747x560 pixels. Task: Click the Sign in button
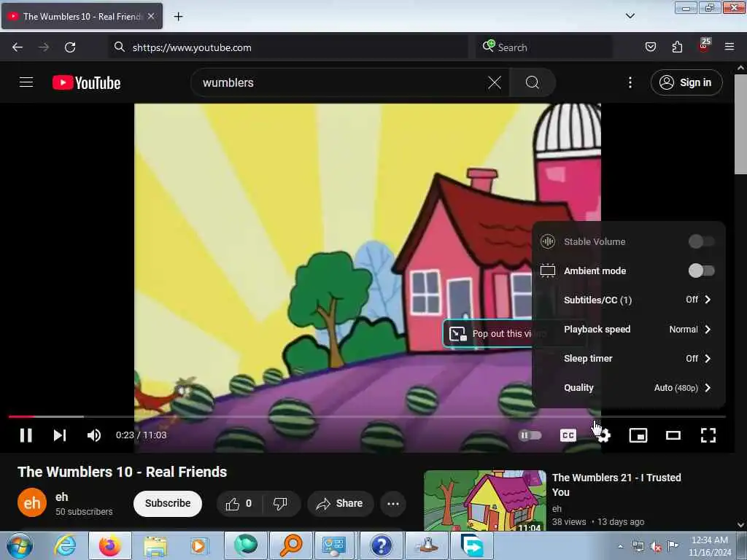[x=686, y=82]
